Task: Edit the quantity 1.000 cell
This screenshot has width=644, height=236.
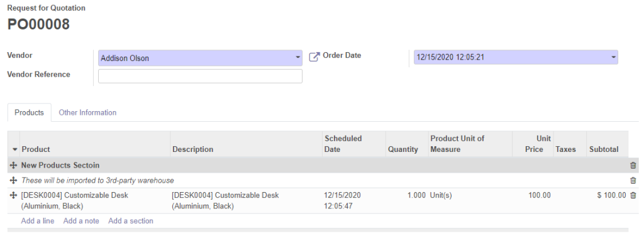Action: [406, 195]
